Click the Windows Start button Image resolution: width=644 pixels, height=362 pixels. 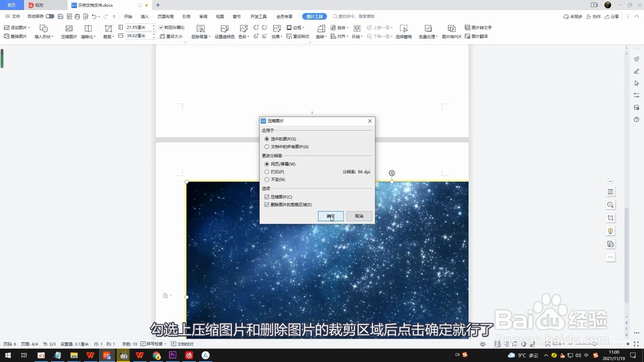[8, 355]
